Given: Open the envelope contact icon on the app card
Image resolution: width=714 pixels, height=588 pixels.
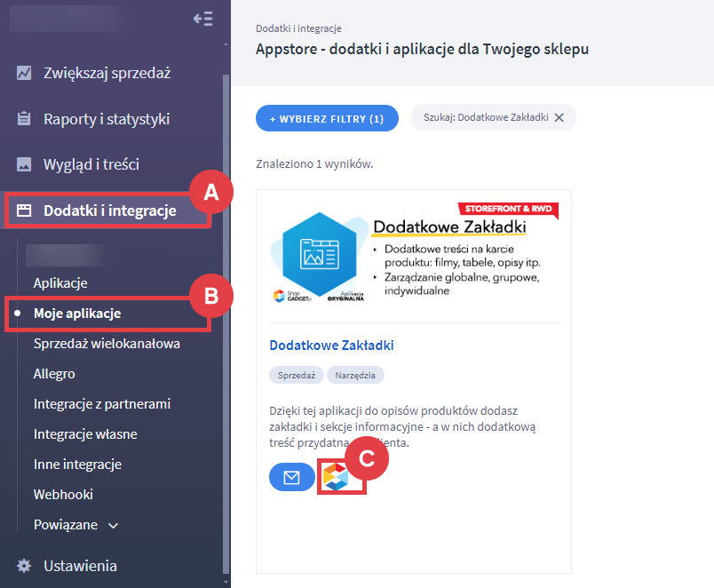Looking at the screenshot, I should pyautogui.click(x=292, y=476).
